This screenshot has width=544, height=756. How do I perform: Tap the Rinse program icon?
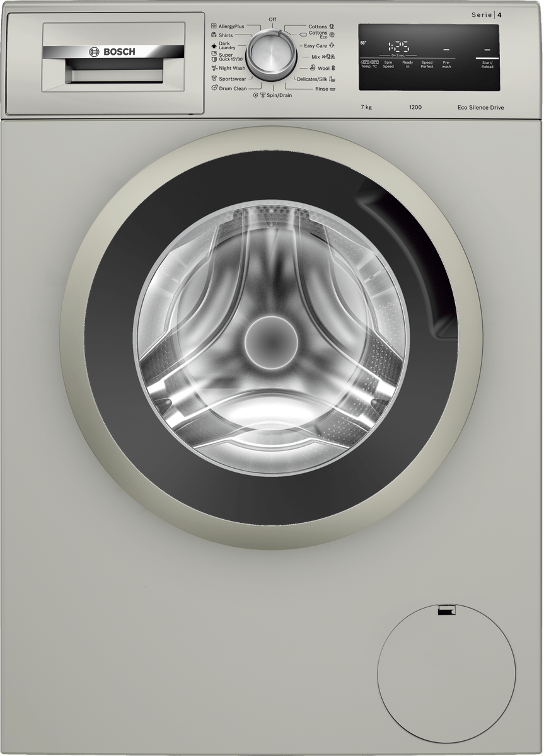(x=332, y=89)
